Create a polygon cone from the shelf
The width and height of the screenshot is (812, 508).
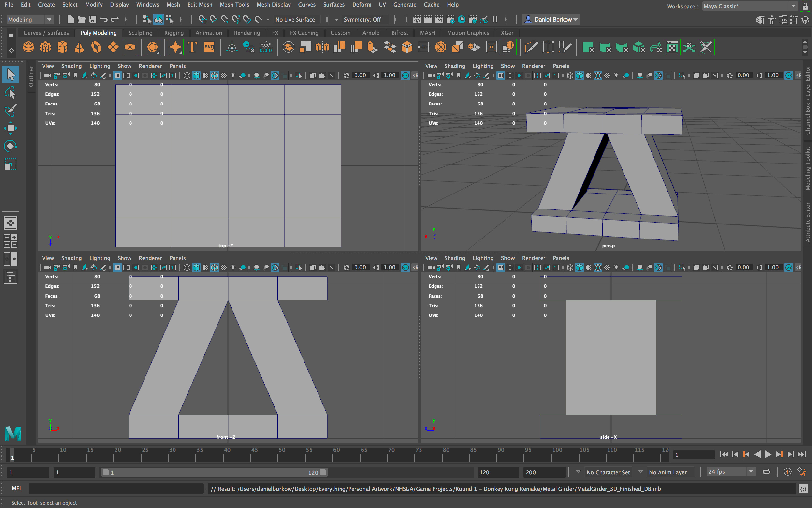(x=79, y=47)
